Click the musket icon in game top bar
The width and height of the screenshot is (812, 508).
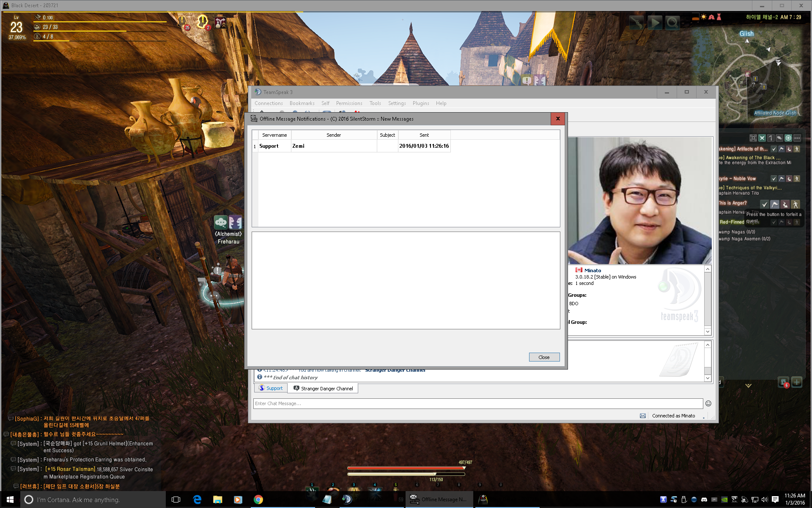(636, 22)
